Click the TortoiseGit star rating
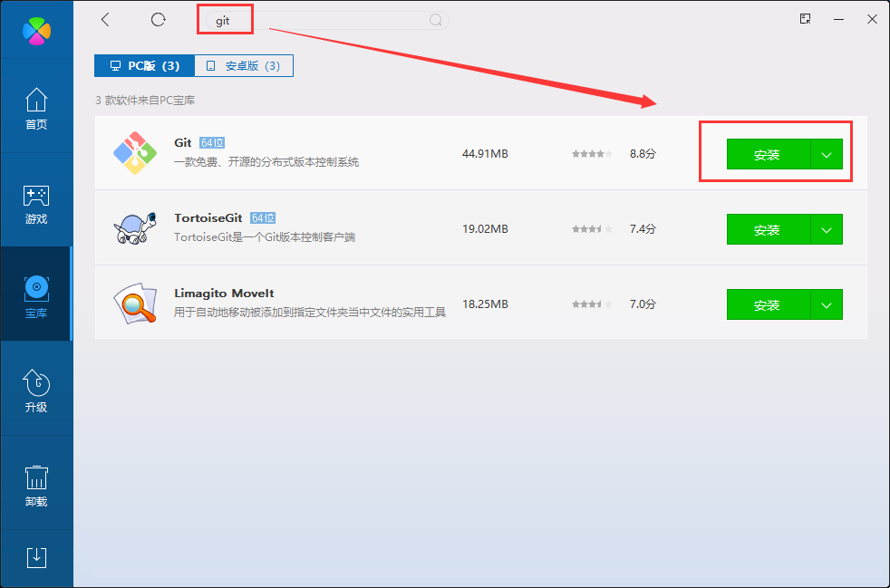The image size is (890, 588). pos(592,229)
